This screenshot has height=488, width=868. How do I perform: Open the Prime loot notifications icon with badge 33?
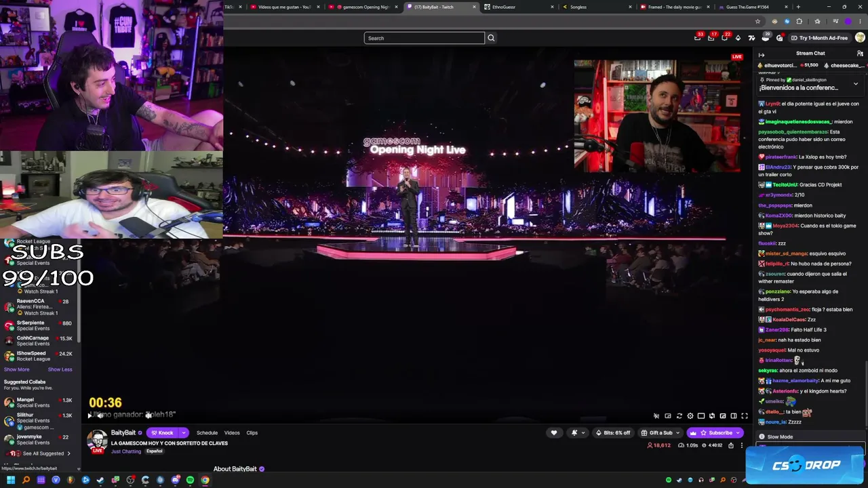tap(697, 38)
